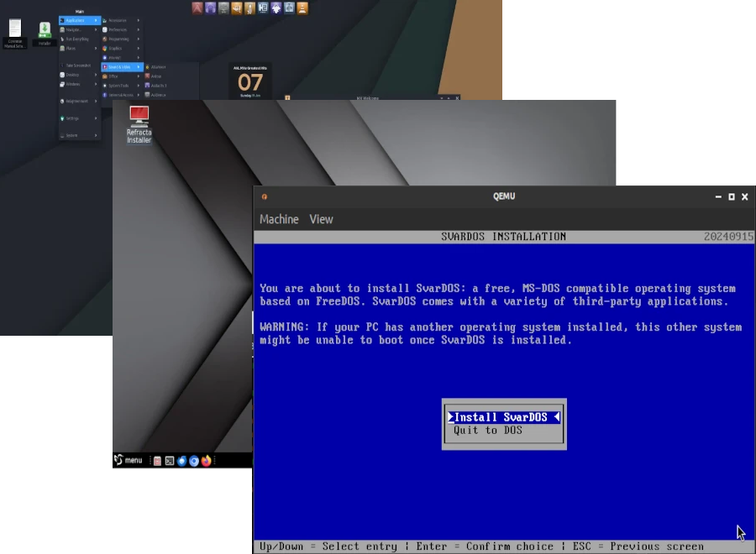Viewport: 756px width, 554px height.
Task: Expand the Universal Access category
Action: pos(122,95)
